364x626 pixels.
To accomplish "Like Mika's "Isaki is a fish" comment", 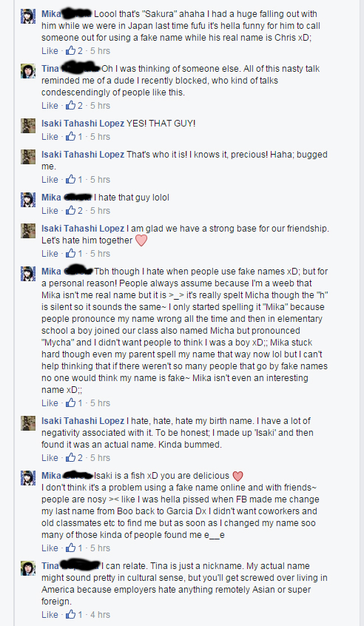I will click(x=50, y=548).
